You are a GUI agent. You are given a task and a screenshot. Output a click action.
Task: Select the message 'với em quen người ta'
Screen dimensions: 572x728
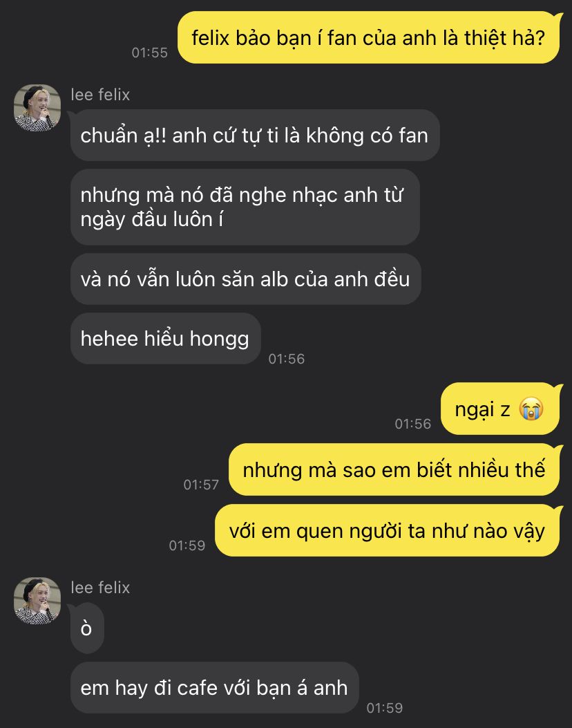[x=388, y=530]
